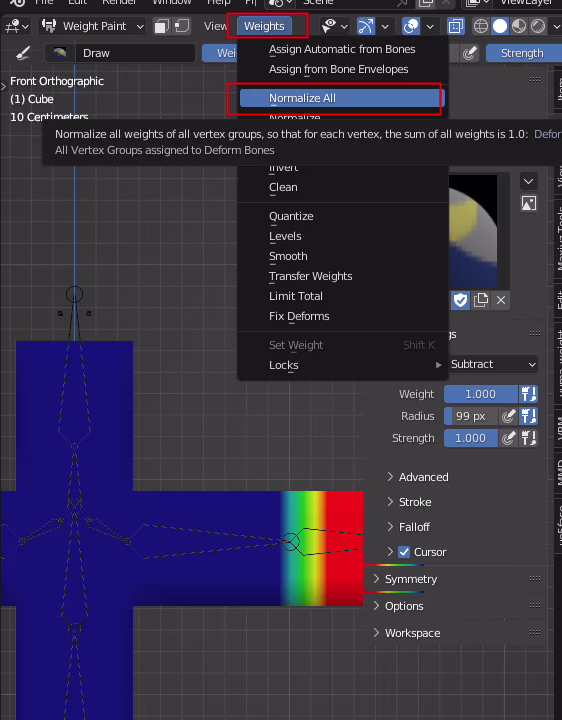Screen dimensions: 562x720
Task: Toggle unified strength icon next to Strength
Action: pyautogui.click(x=528, y=438)
